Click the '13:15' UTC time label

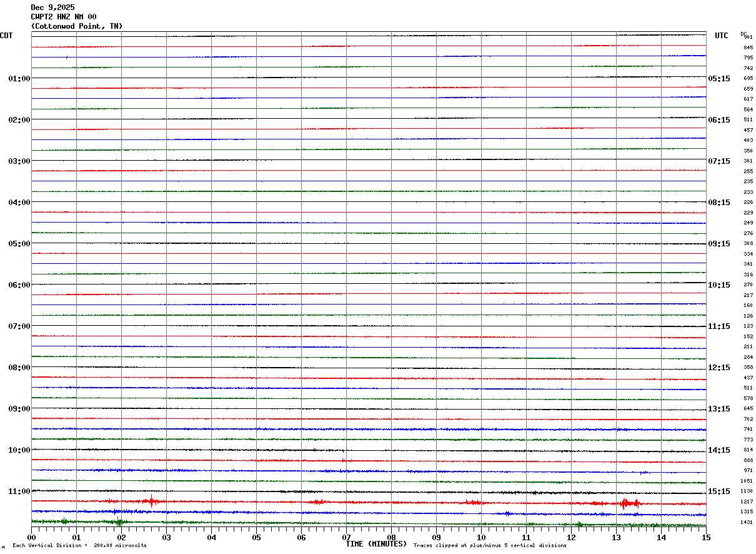[719, 409]
